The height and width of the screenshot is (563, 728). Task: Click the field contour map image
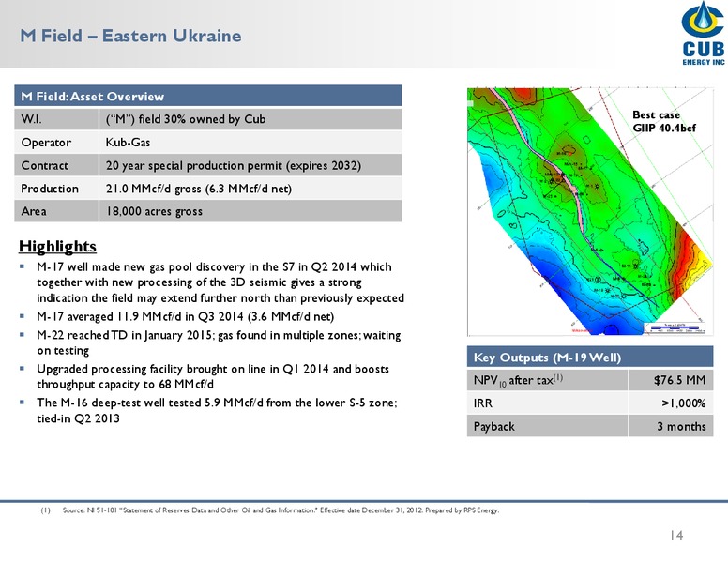pos(590,211)
